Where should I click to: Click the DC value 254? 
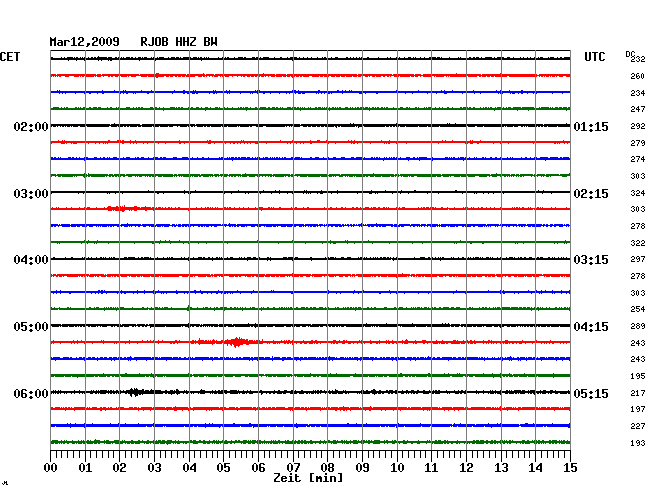[x=638, y=310]
